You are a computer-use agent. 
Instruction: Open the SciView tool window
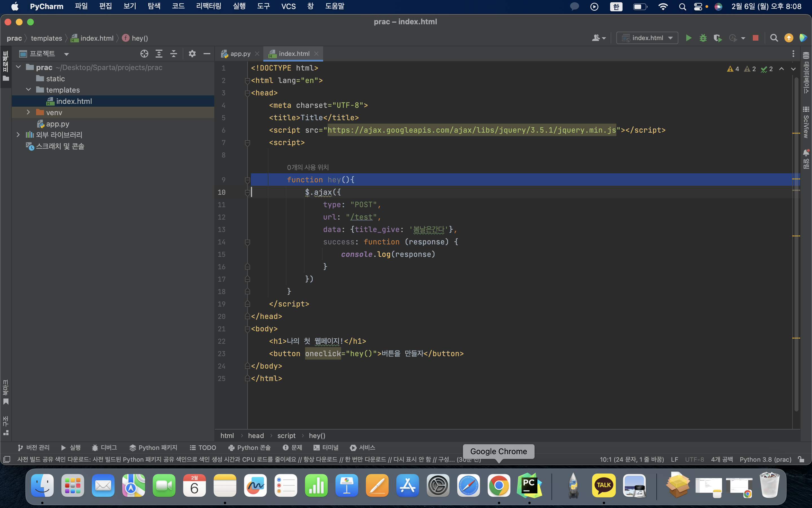click(806, 122)
